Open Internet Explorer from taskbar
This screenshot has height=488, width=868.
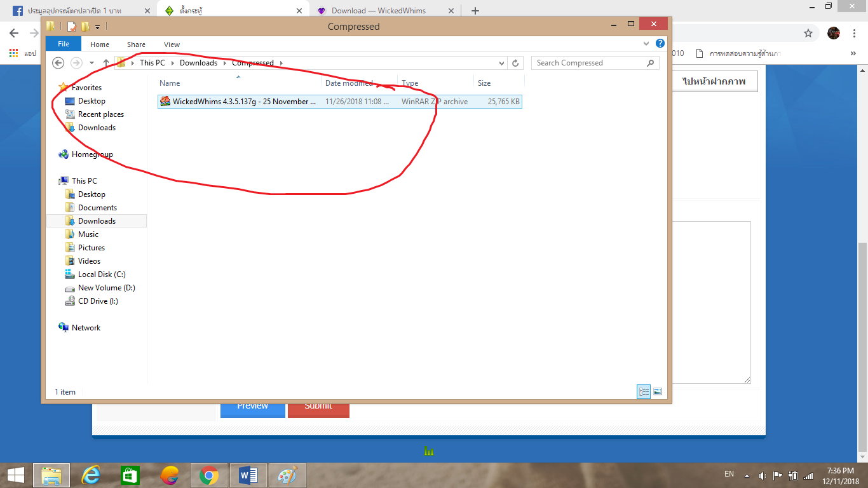click(x=91, y=475)
